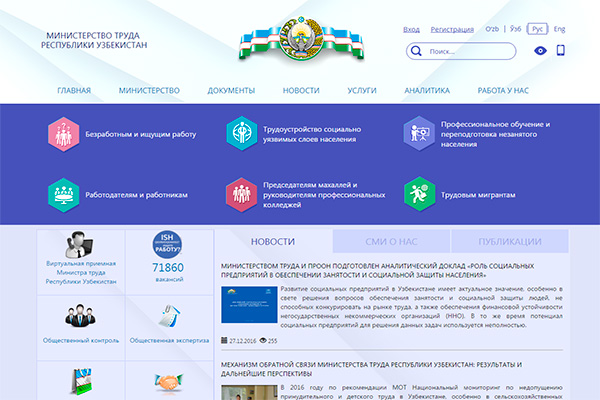The image size is (600, 400).
Task: Click the professional training icon
Action: 419,133
